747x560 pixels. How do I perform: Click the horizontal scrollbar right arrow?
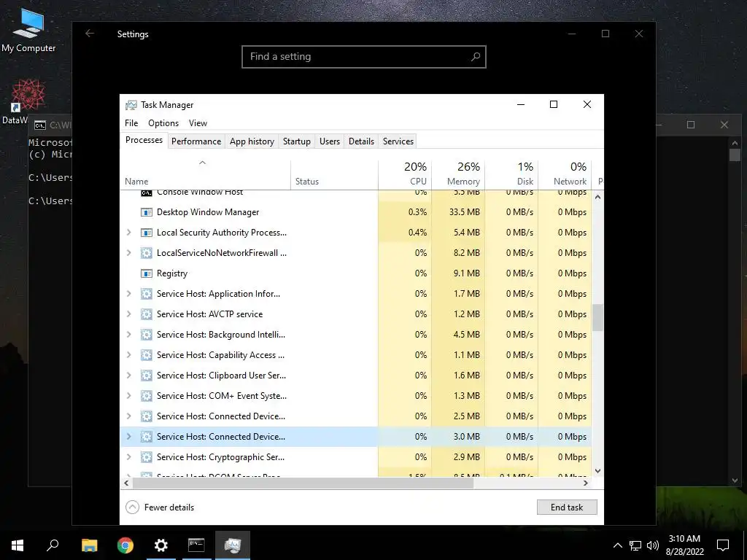[586, 483]
